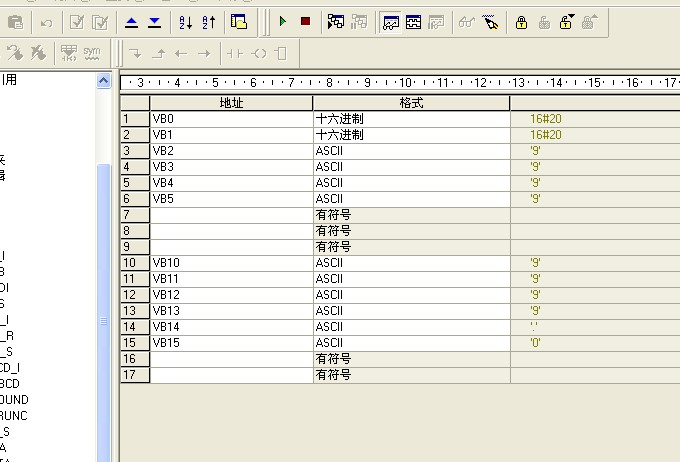Image resolution: width=680 pixels, height=462 pixels.
Task: Click the instruction tree vertical scrollbar thumb
Action: click(x=104, y=312)
